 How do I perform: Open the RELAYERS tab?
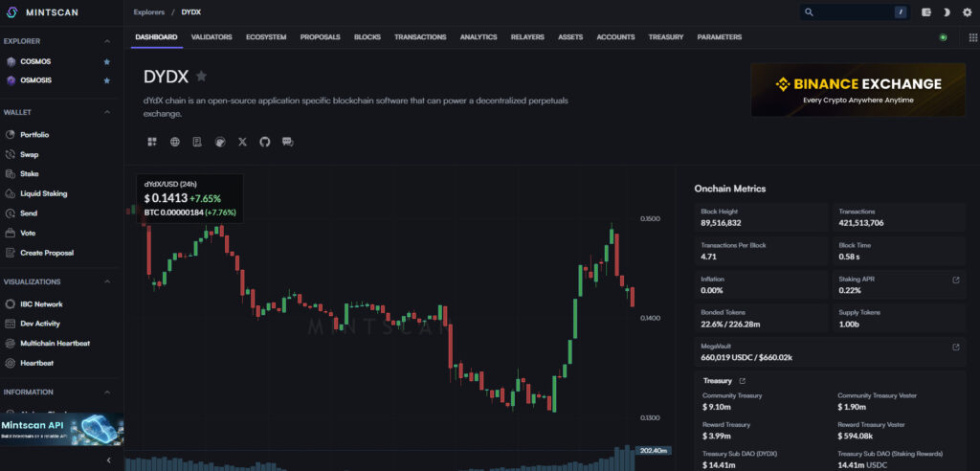(527, 37)
